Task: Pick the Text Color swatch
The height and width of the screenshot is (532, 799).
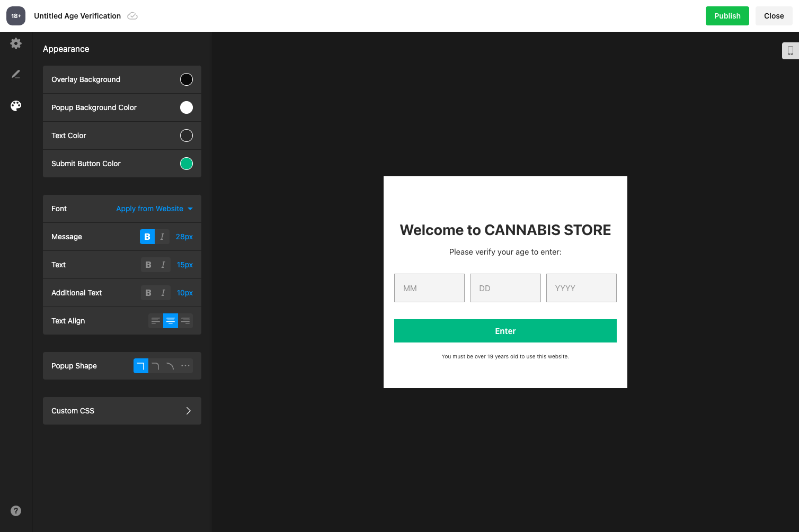Action: (187, 136)
